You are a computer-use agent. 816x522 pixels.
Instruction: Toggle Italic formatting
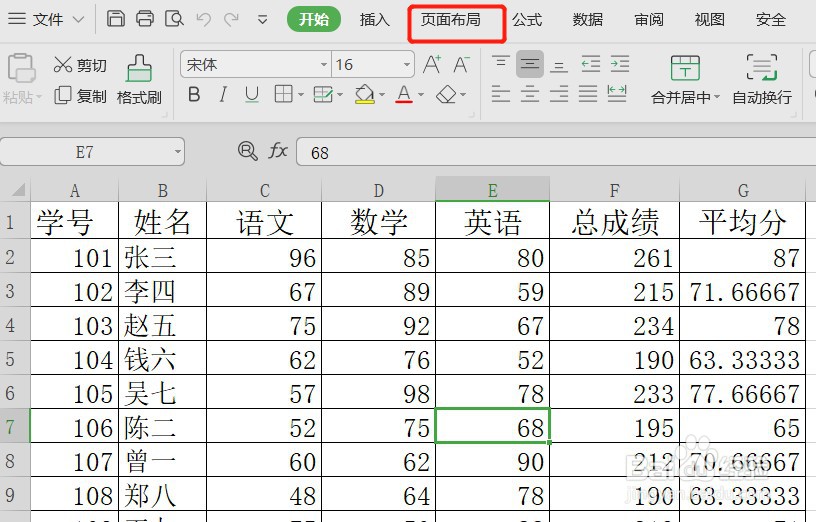(x=223, y=95)
